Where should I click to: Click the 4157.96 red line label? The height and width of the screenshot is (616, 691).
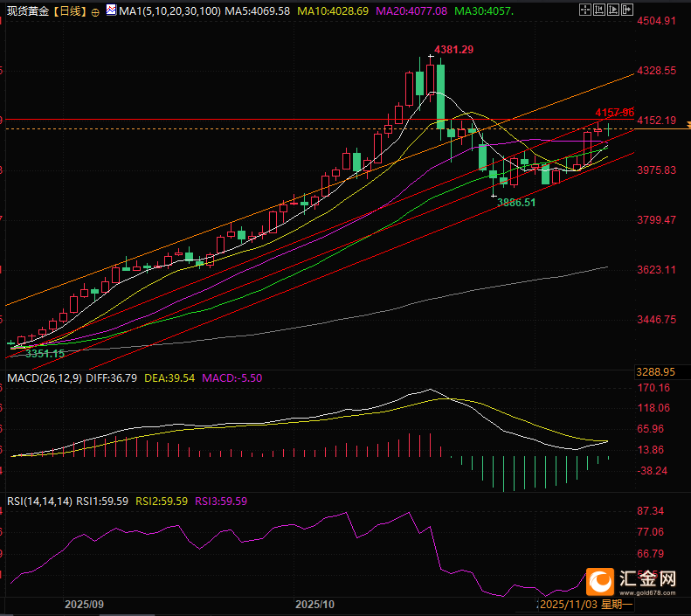614,112
